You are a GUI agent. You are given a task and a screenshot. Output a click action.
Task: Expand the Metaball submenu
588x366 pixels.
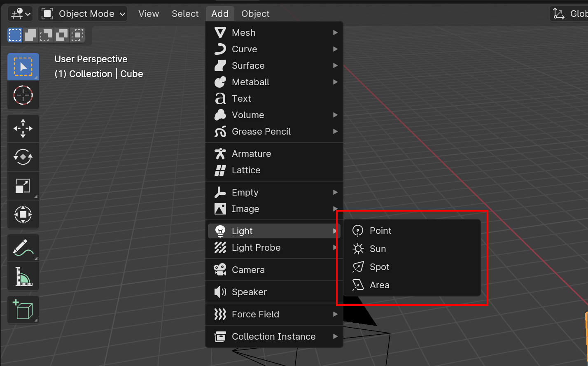pyautogui.click(x=275, y=82)
